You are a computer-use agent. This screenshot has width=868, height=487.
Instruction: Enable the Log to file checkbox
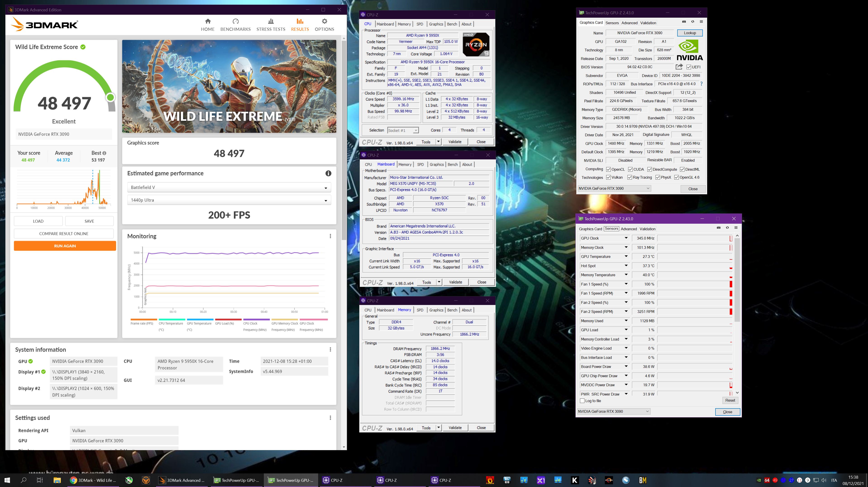(582, 401)
